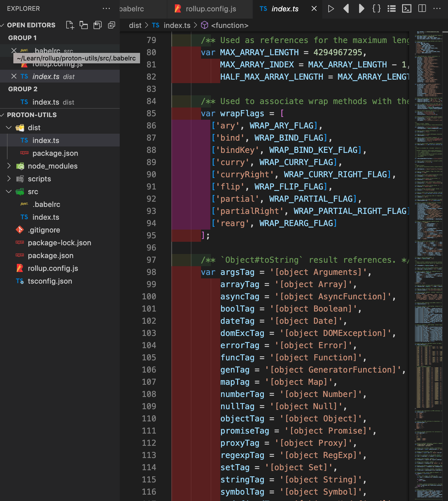Close .babelrc in Open Editors list

pos(14,51)
